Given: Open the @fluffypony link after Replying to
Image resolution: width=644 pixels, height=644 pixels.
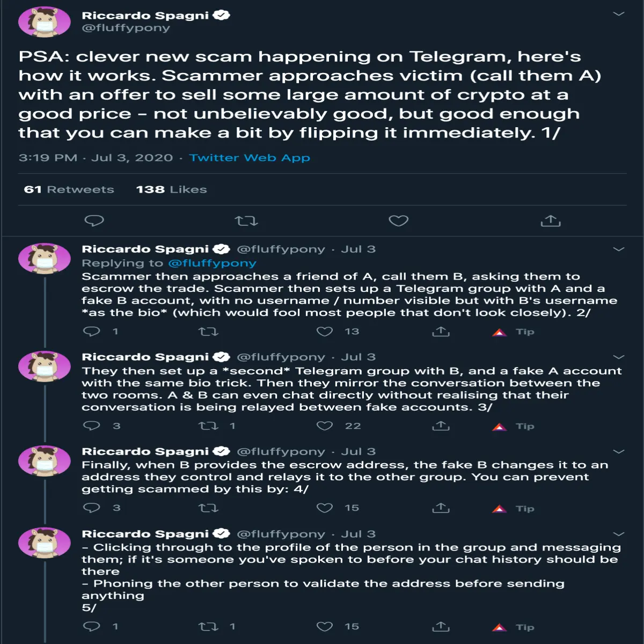Looking at the screenshot, I should (212, 263).
